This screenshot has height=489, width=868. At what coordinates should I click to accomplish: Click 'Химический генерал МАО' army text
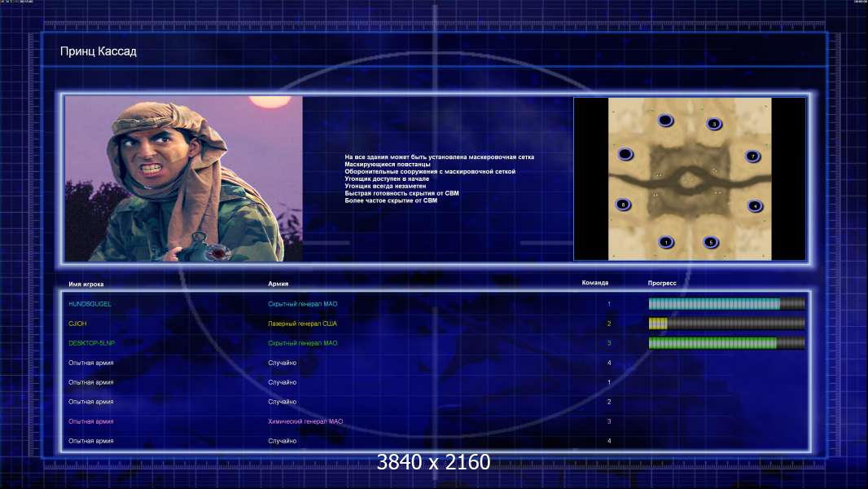pyautogui.click(x=305, y=421)
